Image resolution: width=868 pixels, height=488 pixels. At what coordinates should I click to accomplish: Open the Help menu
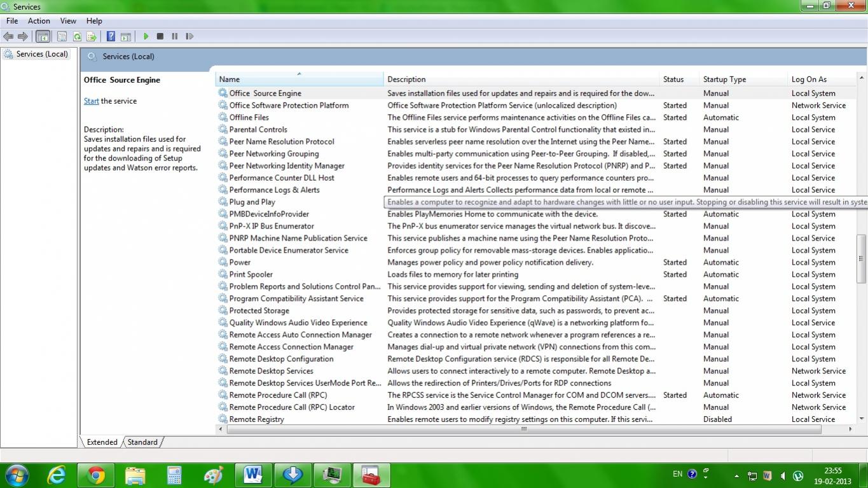[x=94, y=21]
